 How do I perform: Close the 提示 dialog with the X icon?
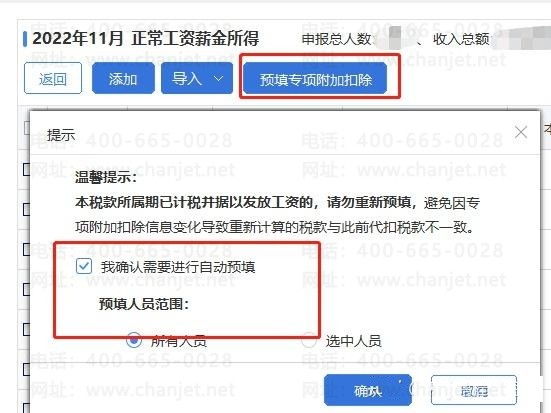(x=520, y=133)
